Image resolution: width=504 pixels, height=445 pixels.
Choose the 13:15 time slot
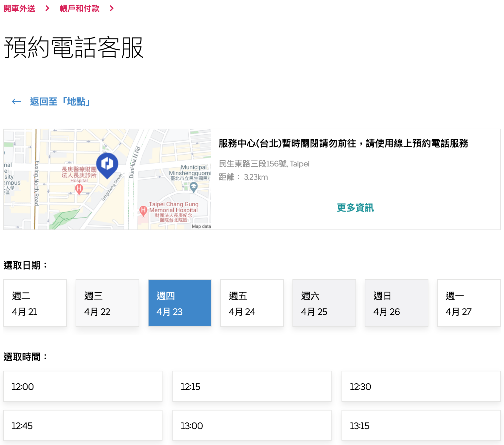(421, 425)
